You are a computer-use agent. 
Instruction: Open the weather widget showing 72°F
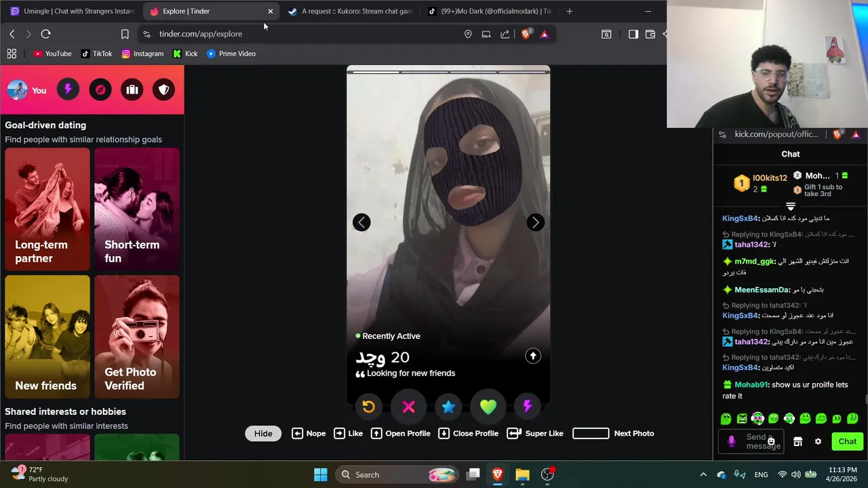click(41, 474)
